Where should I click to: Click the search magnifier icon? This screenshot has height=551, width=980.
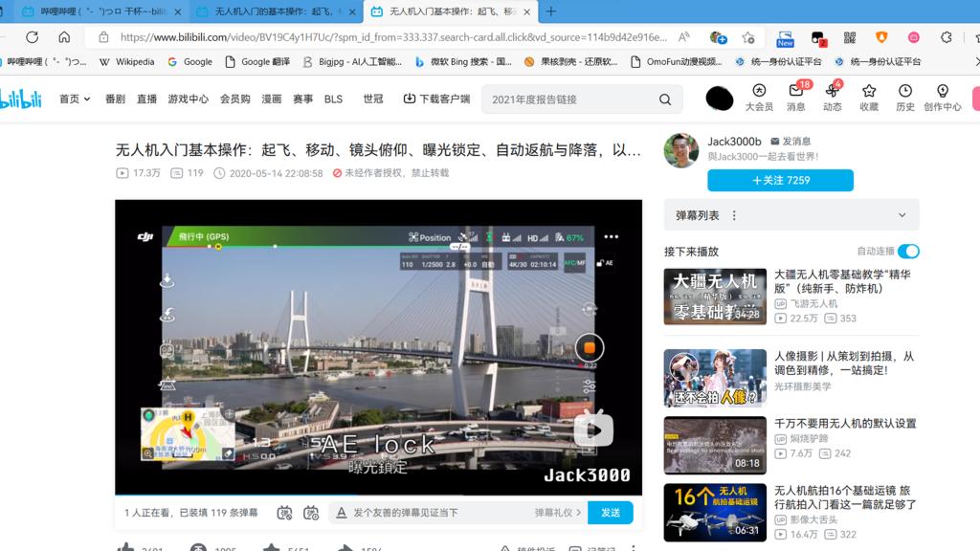click(x=665, y=99)
